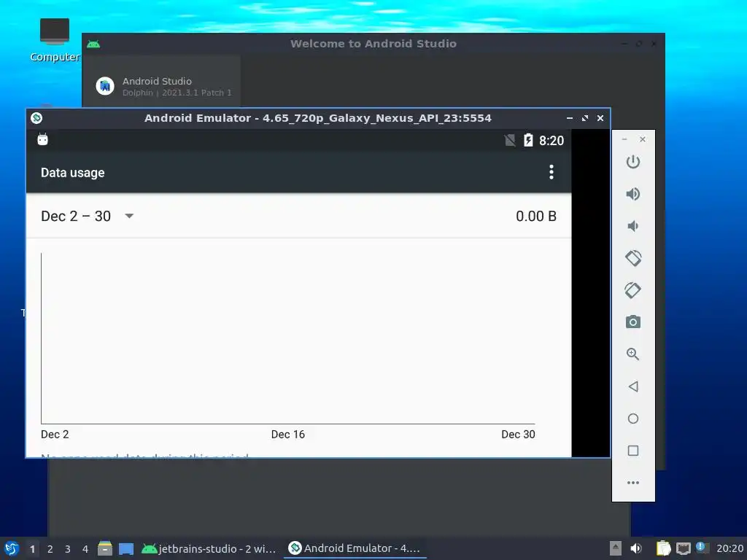Click the 20:20 taskbar clock
The width and height of the screenshot is (747, 560).
(x=729, y=548)
